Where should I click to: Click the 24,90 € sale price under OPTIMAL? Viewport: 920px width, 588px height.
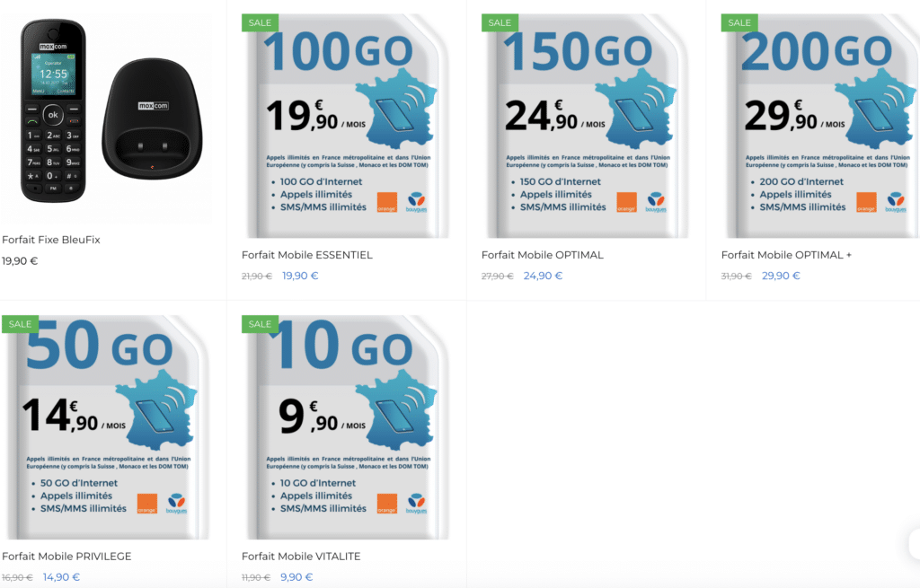pyautogui.click(x=543, y=276)
